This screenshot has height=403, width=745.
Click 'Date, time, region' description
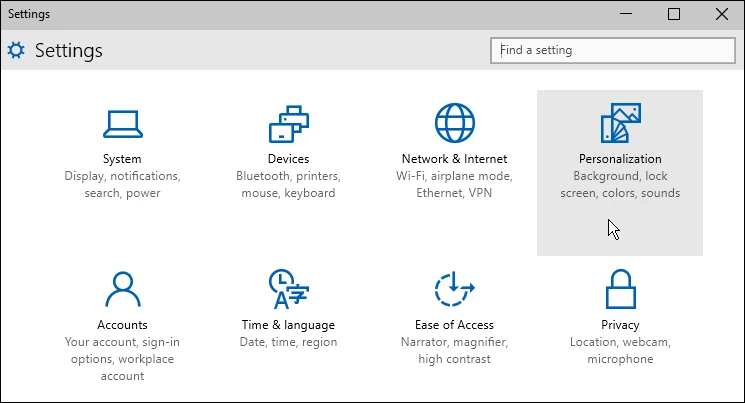(288, 342)
